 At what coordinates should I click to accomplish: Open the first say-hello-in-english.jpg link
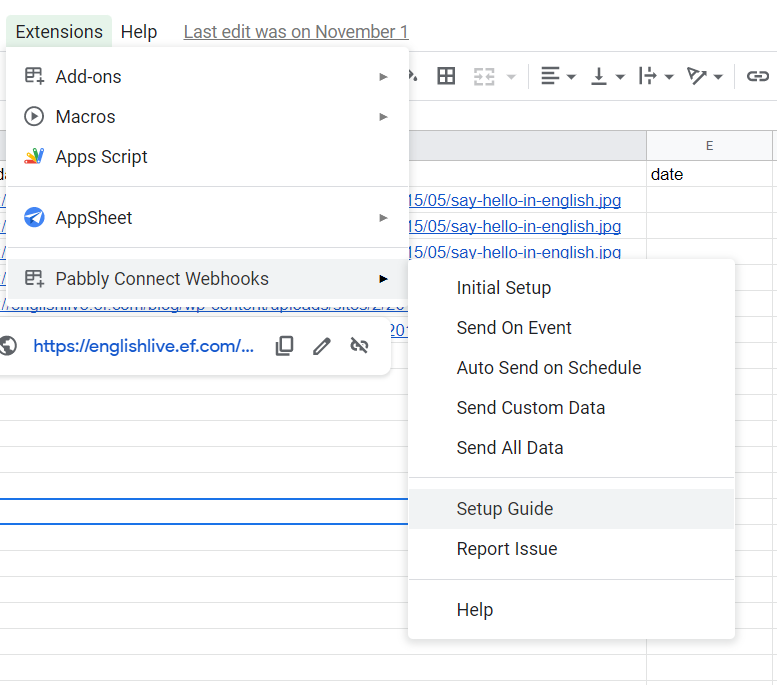pos(514,200)
